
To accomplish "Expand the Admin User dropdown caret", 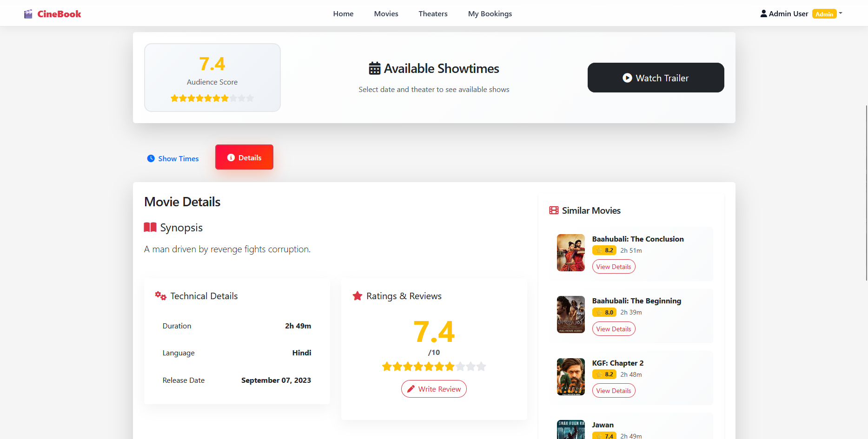I will pos(841,13).
